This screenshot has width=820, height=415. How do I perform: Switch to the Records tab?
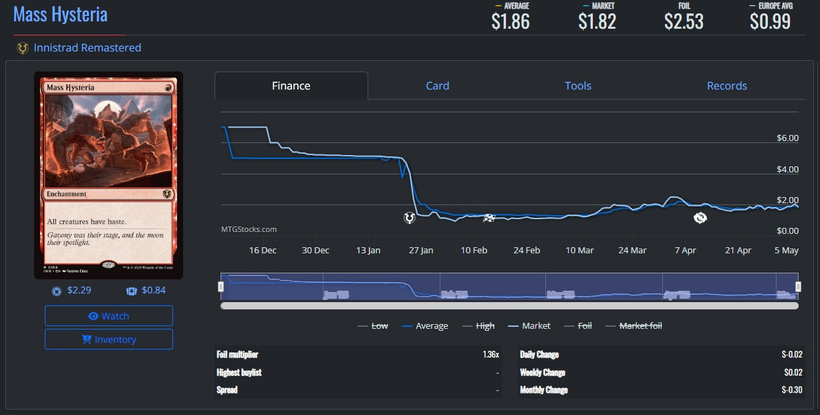point(726,86)
